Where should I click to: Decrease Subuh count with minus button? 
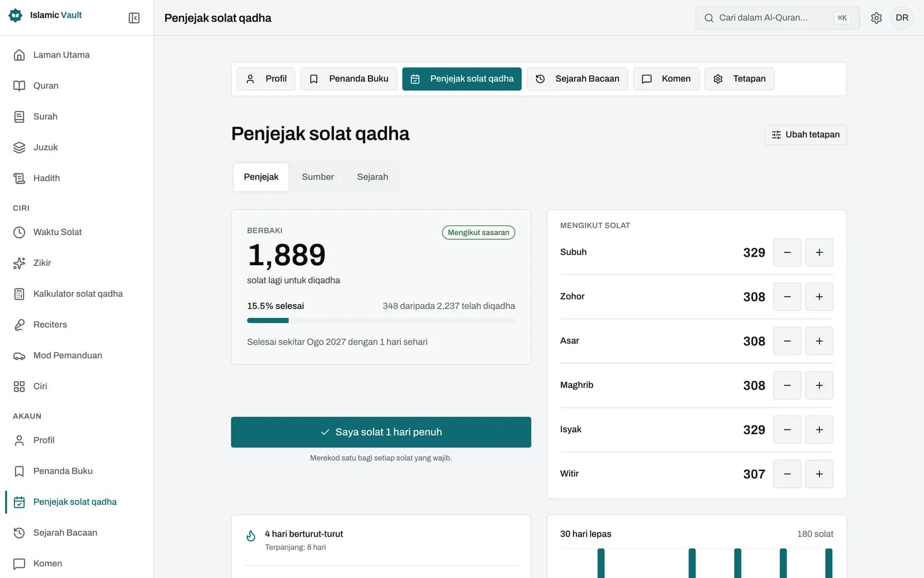click(x=787, y=253)
